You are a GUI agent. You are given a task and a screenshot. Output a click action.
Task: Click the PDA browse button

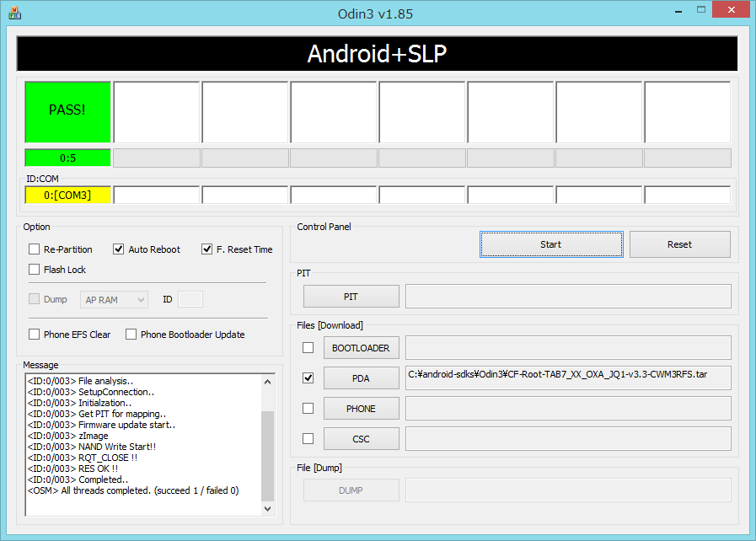[361, 378]
